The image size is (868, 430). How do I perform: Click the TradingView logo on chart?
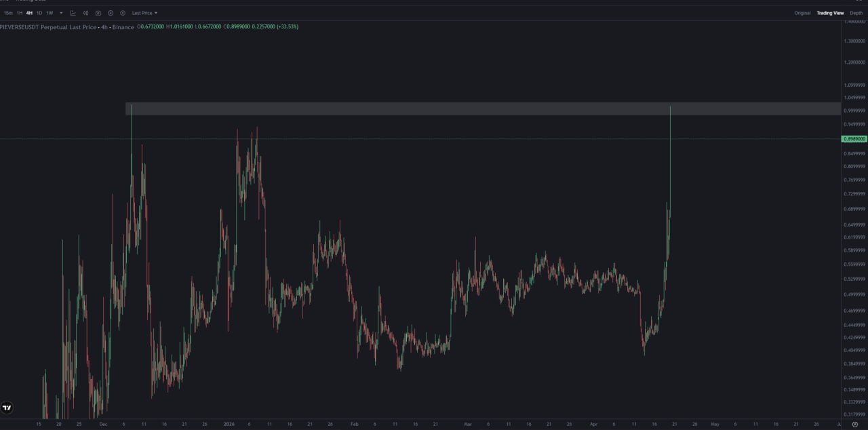tap(7, 408)
